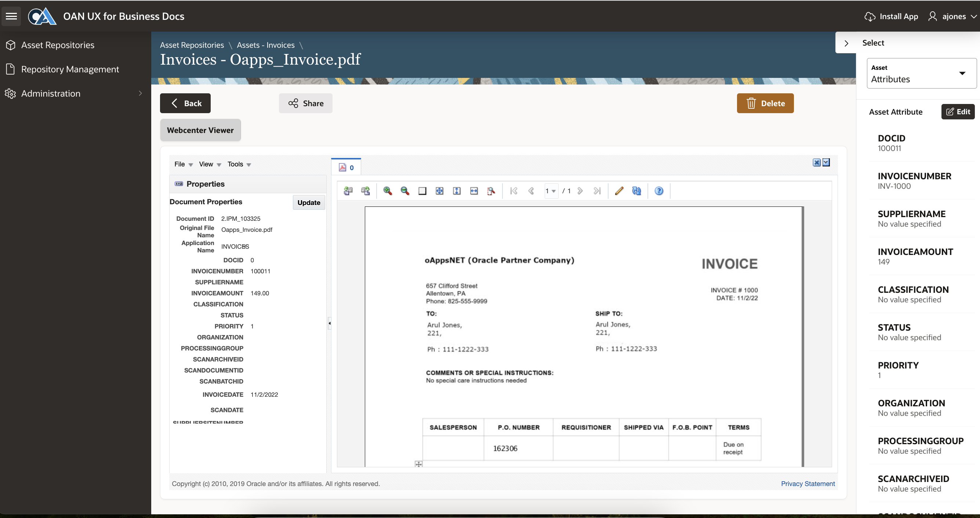Click the blank page view icon
The image size is (980, 518).
422,191
